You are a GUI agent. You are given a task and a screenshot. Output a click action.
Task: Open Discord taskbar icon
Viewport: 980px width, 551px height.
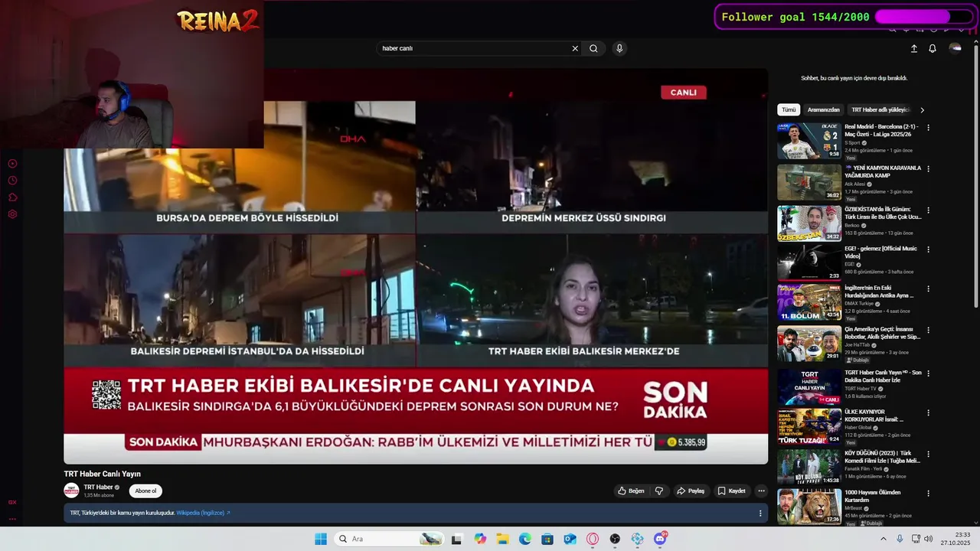(660, 539)
